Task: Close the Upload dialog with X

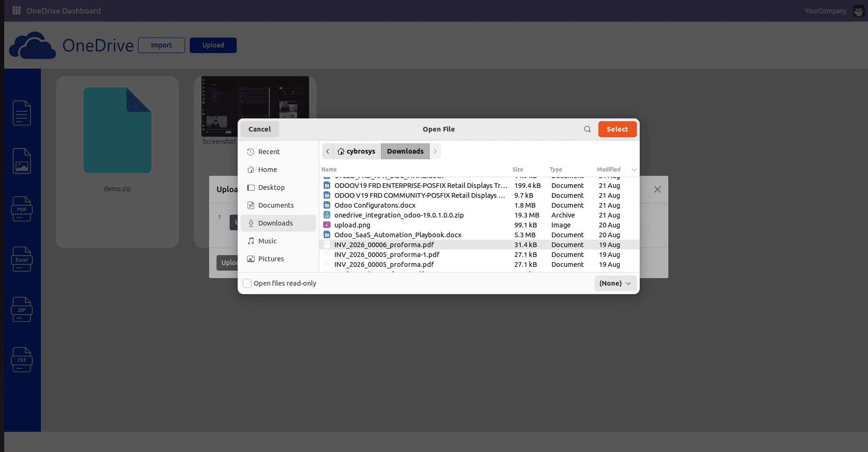Action: (658, 189)
